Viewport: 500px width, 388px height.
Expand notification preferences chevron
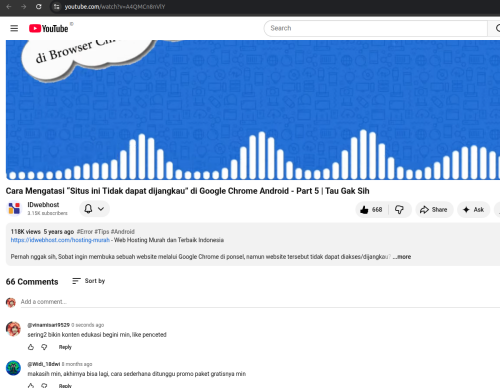pyautogui.click(x=101, y=209)
